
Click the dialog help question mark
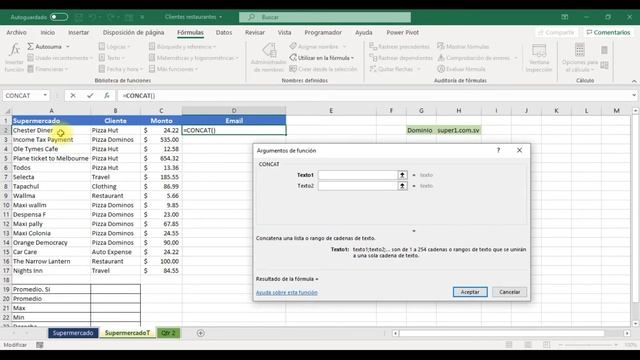pos(498,150)
